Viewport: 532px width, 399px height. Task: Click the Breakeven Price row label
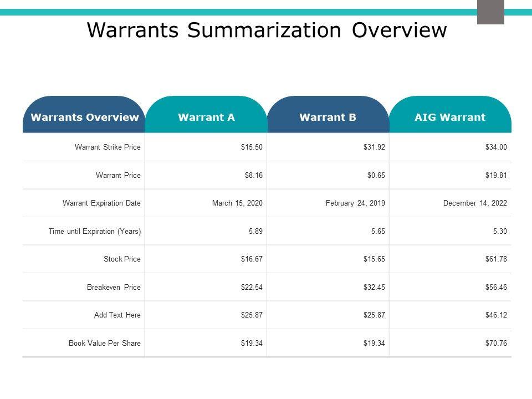coord(114,287)
